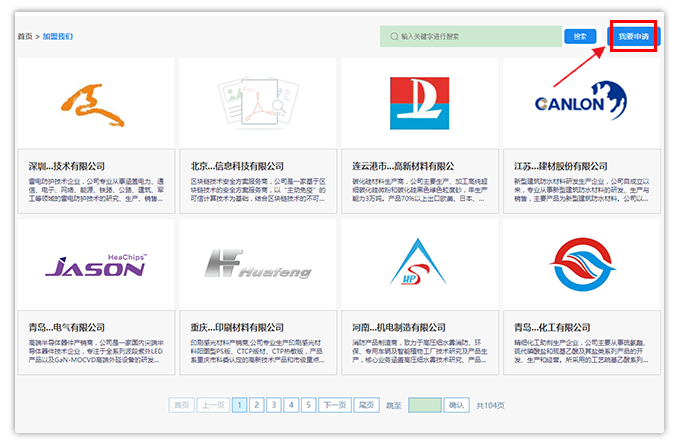Go to page 3 in pagination
Image resolution: width=677 pixels, height=446 pixels.
click(x=274, y=405)
